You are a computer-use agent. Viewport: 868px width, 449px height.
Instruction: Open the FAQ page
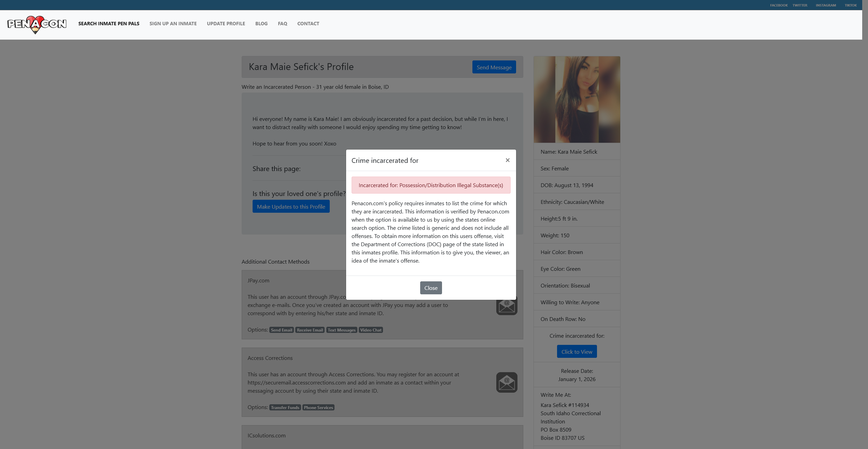pos(282,24)
